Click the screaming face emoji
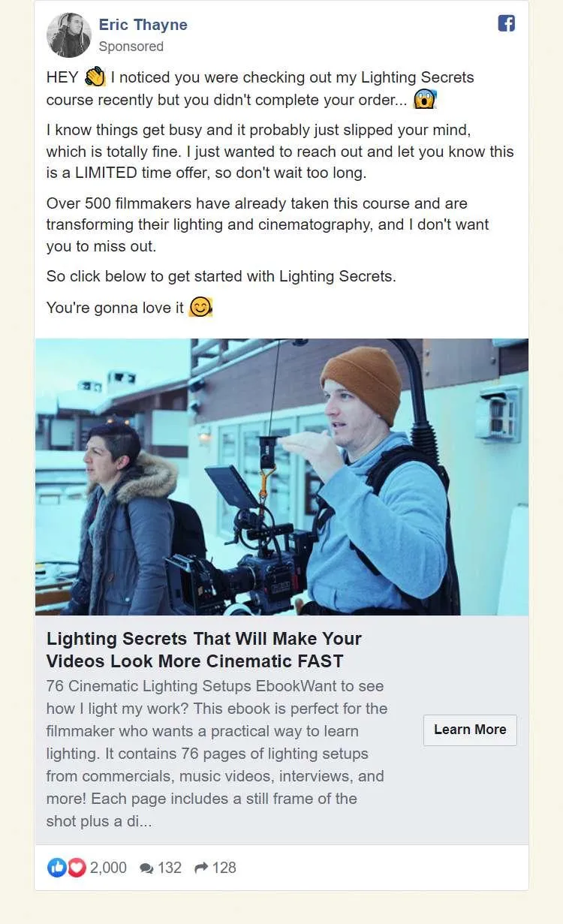563x924 pixels. pos(426,99)
